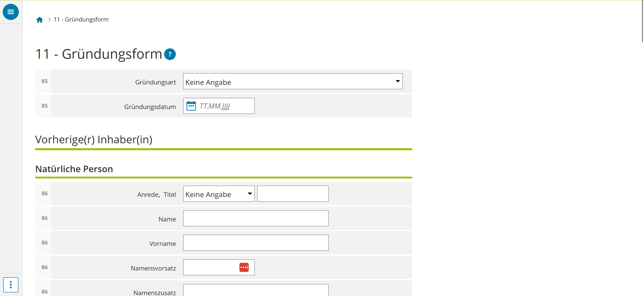
Task: Click into the Titel text field
Action: pos(292,194)
